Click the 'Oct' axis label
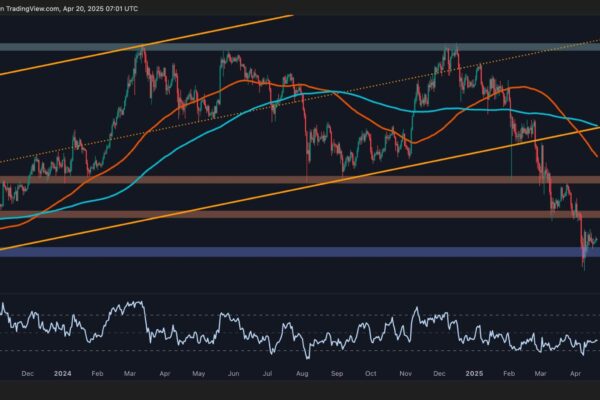600x400 pixels. click(370, 374)
